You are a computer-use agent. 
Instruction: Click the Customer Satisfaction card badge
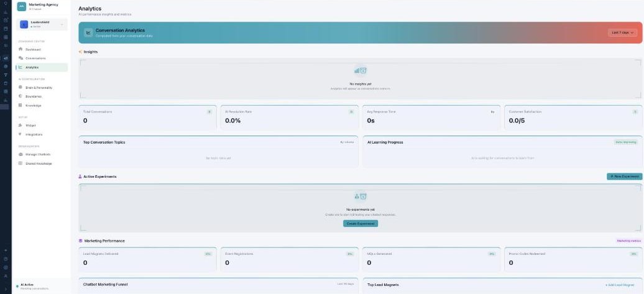tap(635, 112)
